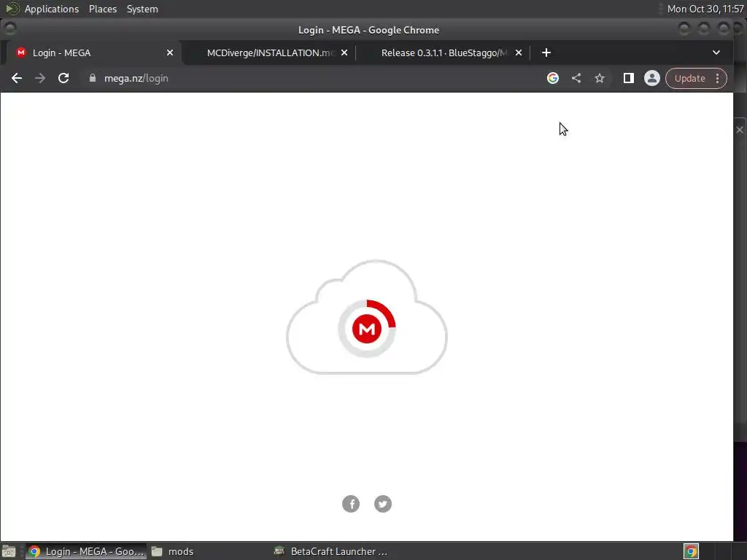Close the Login - MEGA tab
Viewport: 747px width, 560px height.
pos(169,52)
